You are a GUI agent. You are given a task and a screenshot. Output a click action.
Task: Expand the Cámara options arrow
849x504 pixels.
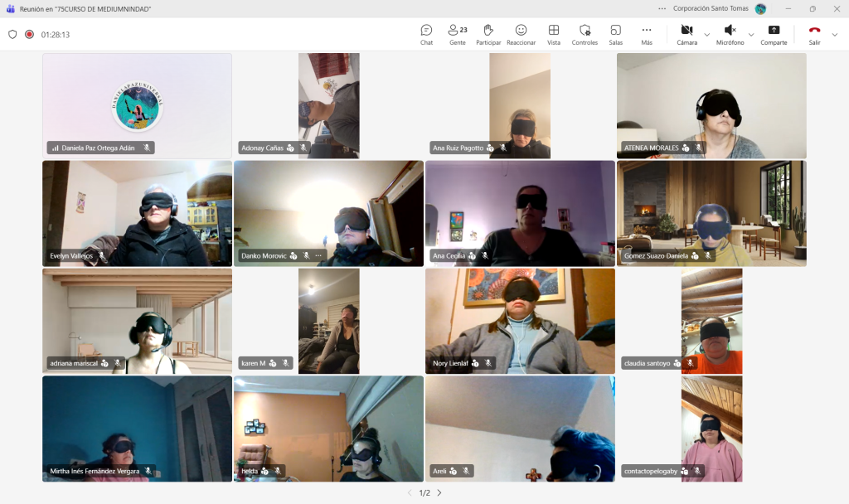click(x=706, y=35)
